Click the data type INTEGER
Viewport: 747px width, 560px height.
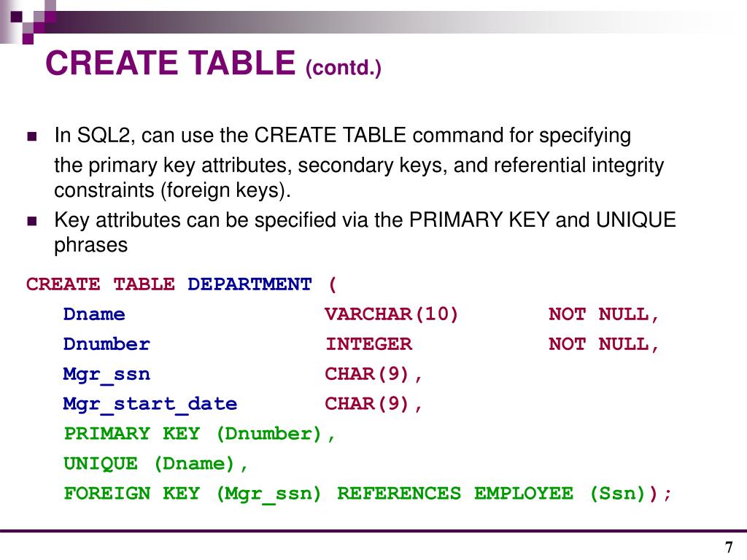368,344
